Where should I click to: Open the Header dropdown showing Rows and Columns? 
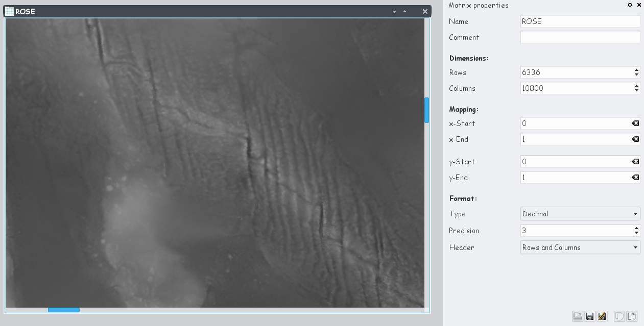580,247
